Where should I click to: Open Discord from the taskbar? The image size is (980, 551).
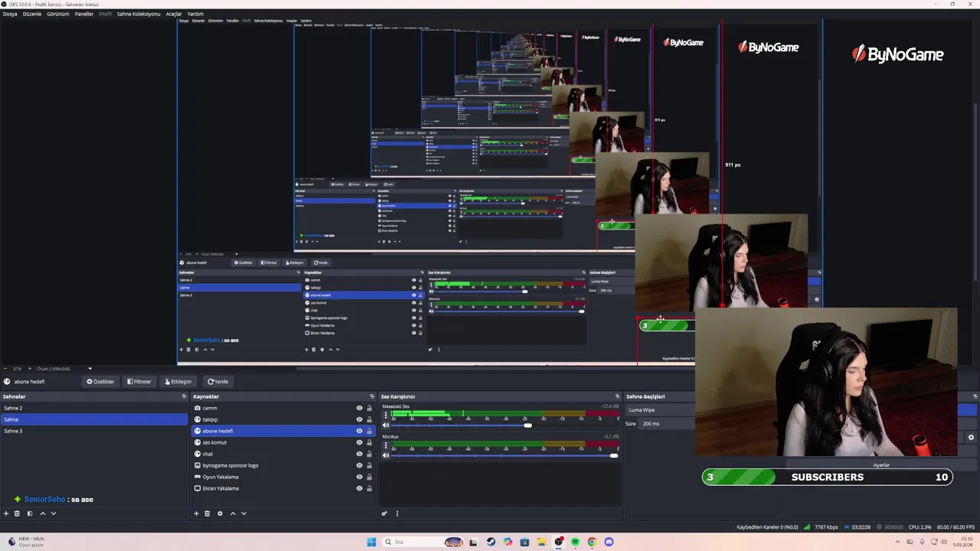tap(609, 542)
